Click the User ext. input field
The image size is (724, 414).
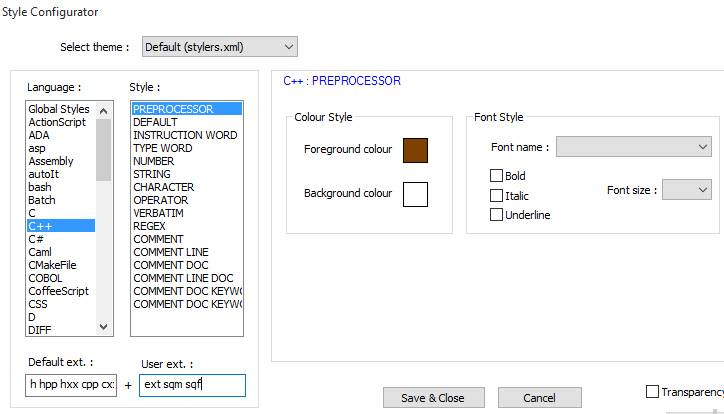(191, 385)
